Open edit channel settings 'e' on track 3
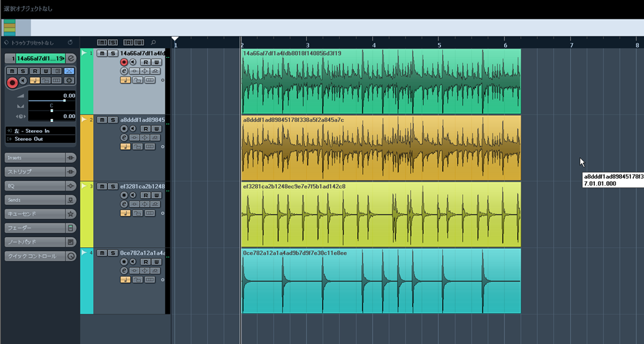Screen dimensions: 644x344 [x=124, y=204]
